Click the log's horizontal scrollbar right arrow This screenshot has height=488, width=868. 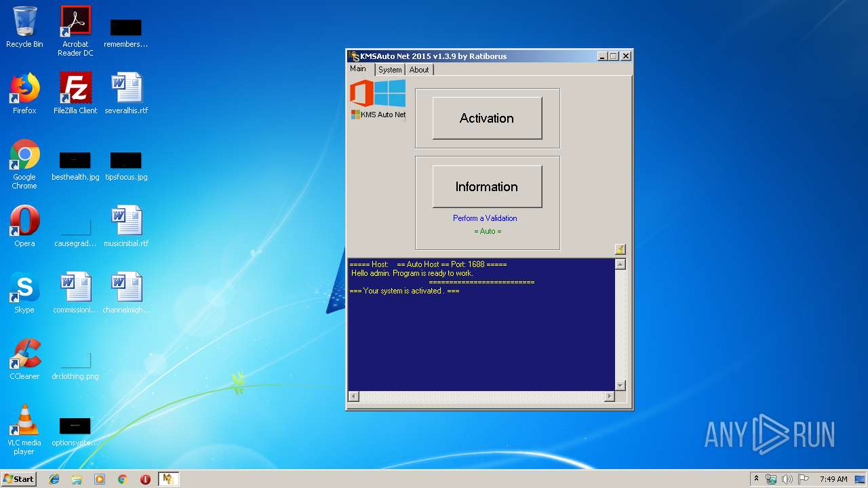click(x=609, y=396)
